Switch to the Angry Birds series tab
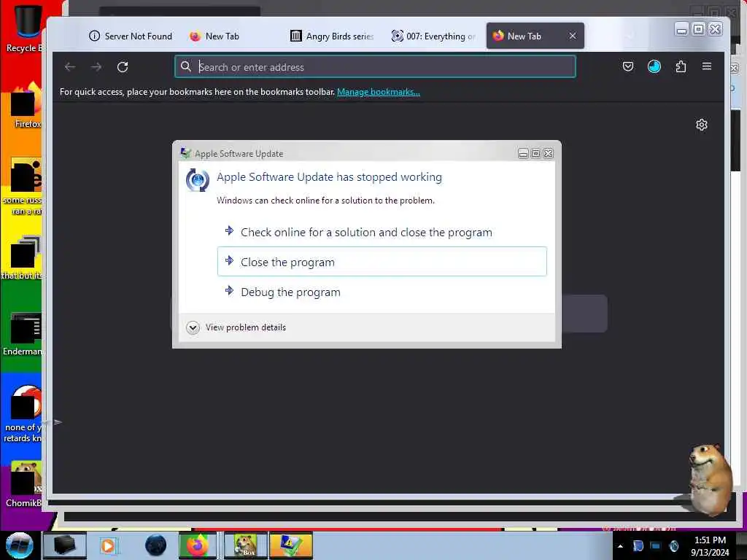Screen dimensions: 747x560 [332, 36]
